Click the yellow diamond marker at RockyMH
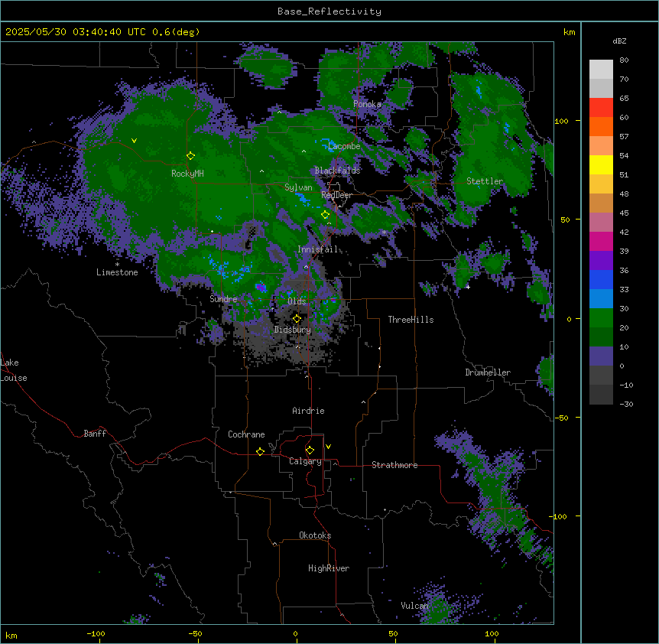Screen dimensions: 659x644 coord(190,156)
